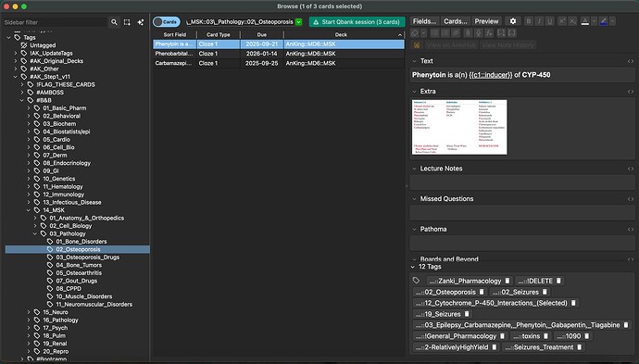Attach a picture or audio file
This screenshot has width=639, height=364.
pyautogui.click(x=469, y=33)
